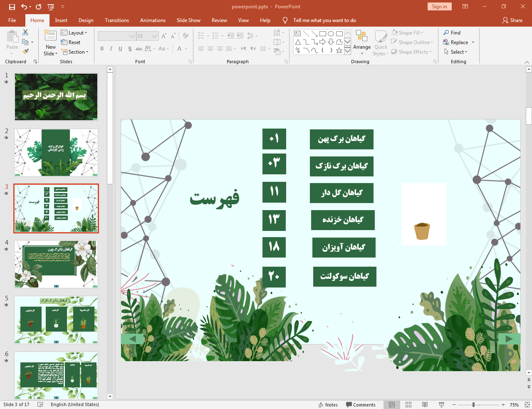Click the Save icon in title bar
The width and height of the screenshot is (532, 409).
coord(12,7)
